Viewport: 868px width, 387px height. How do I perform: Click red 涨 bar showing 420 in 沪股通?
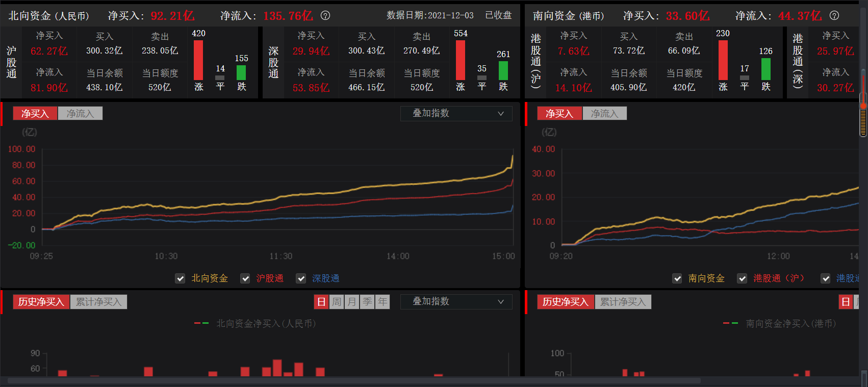tap(198, 60)
